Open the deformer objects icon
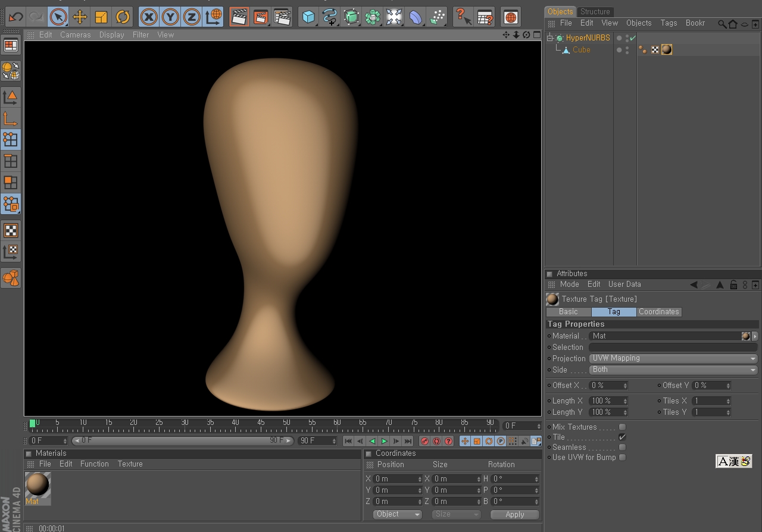Screen dimensions: 762x532 tap(416, 17)
